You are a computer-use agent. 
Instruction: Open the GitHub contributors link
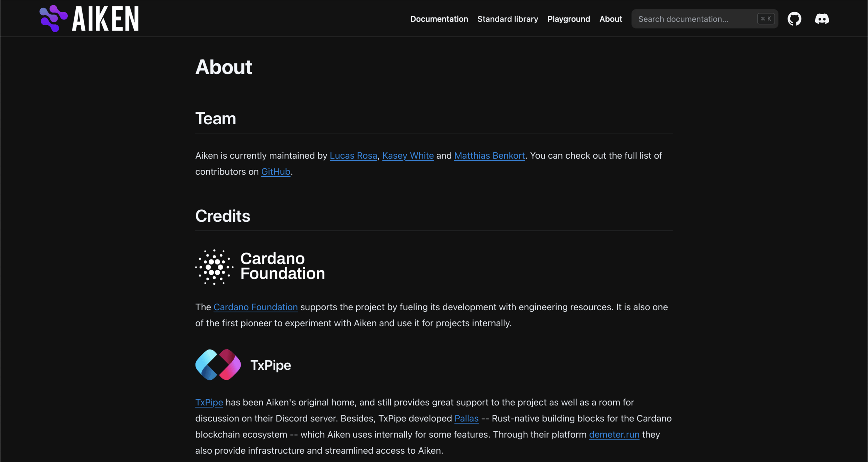click(x=275, y=171)
